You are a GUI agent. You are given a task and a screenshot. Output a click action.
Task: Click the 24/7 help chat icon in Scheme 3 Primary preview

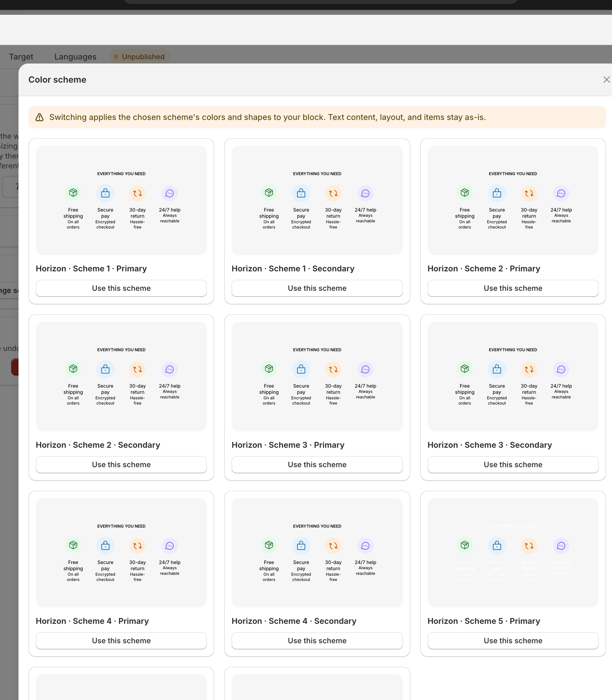pyautogui.click(x=365, y=369)
